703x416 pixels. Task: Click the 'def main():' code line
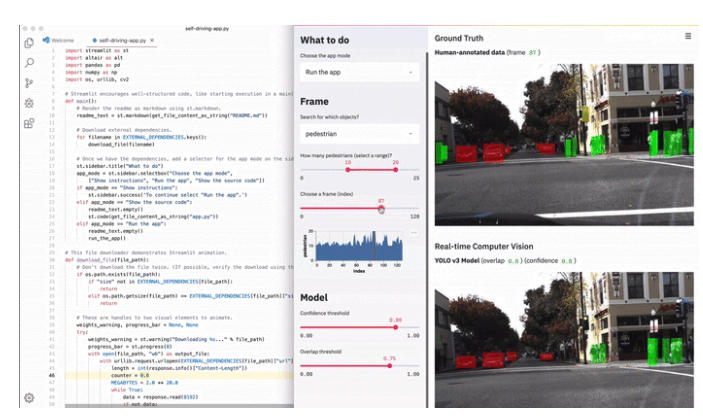pos(81,101)
